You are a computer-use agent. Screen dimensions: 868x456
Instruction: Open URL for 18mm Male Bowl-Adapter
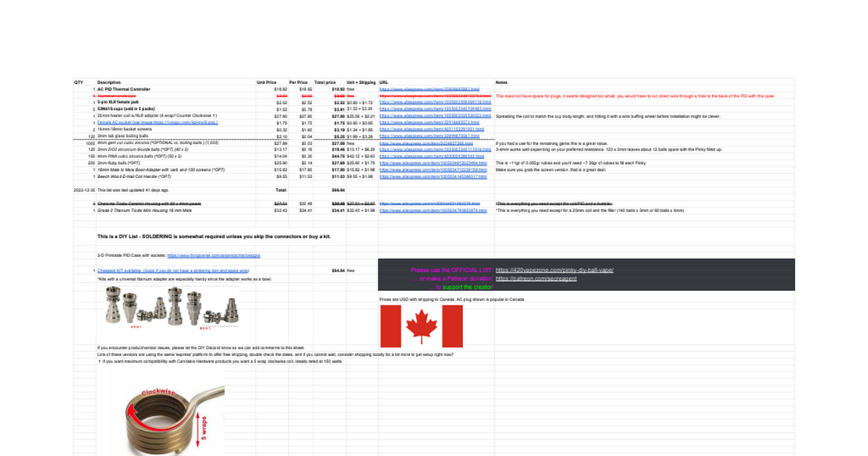[435, 169]
